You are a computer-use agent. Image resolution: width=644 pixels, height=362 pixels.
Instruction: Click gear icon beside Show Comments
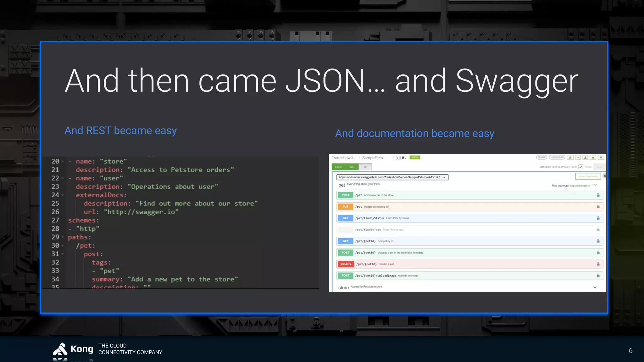click(x=604, y=176)
